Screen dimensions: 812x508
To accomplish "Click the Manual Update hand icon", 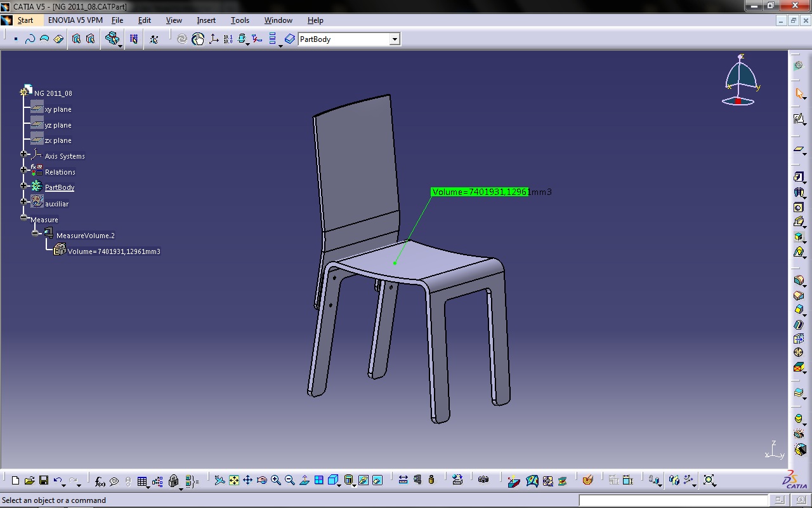I will click(198, 39).
